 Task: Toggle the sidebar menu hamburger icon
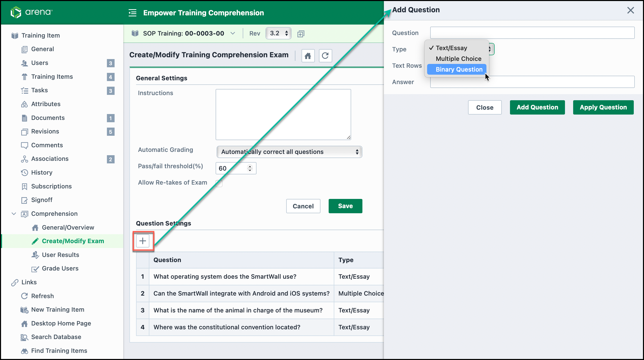132,13
